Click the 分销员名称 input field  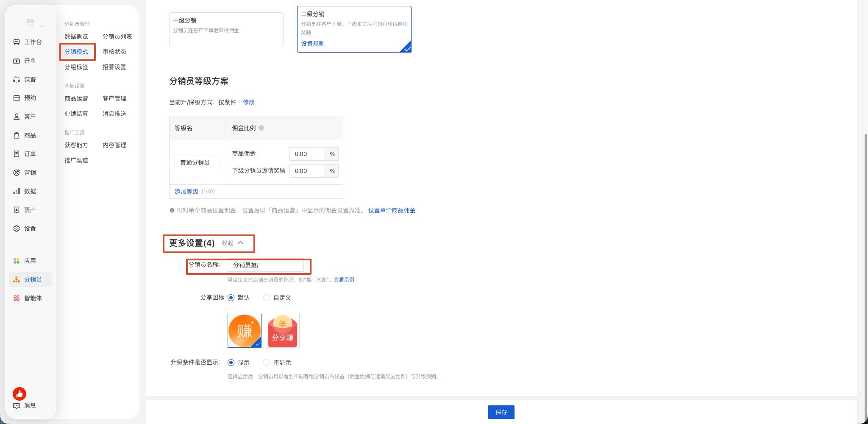click(266, 265)
